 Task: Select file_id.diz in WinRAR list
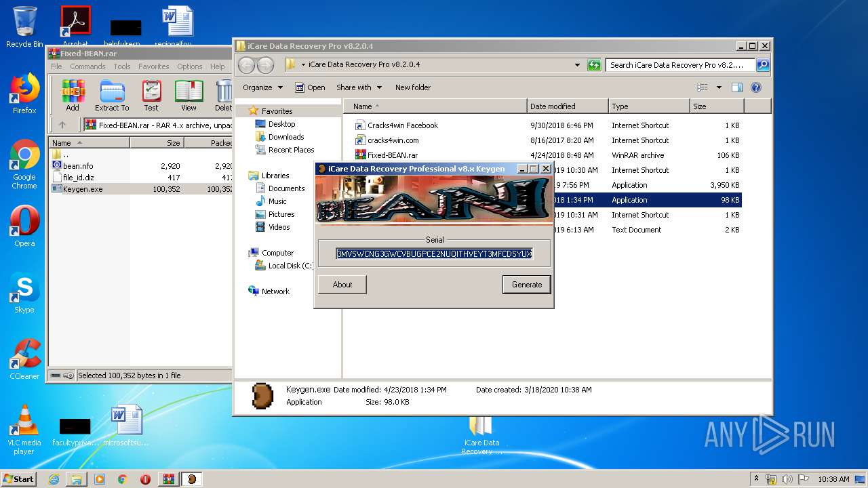click(x=78, y=177)
